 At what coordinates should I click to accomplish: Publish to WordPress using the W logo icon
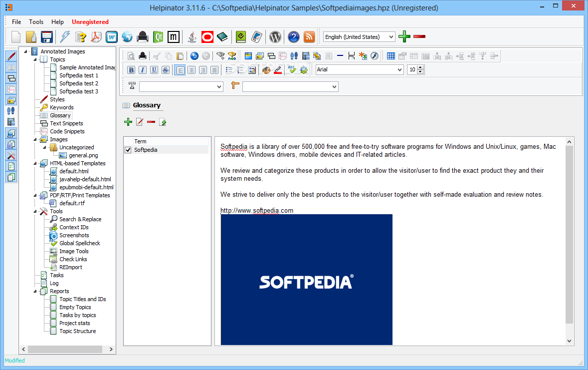point(275,37)
